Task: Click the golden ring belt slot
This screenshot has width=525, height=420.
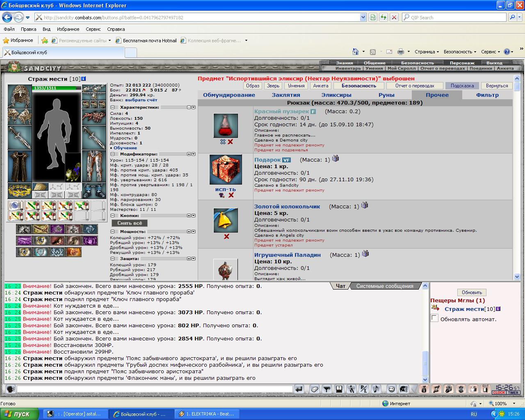Action: click(20, 191)
